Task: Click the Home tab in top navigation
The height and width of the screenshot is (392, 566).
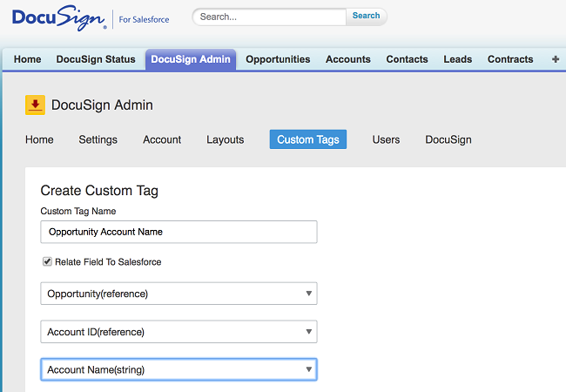Action: [x=28, y=59]
